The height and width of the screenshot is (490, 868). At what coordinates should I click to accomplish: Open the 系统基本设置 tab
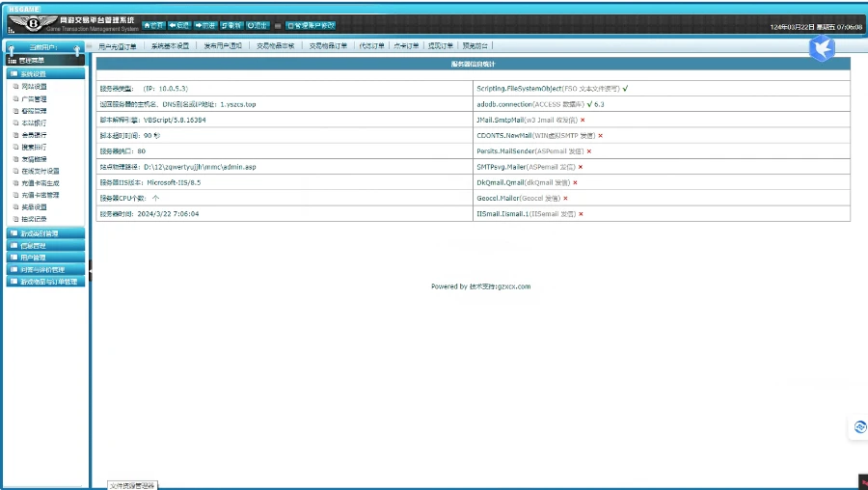click(x=170, y=45)
